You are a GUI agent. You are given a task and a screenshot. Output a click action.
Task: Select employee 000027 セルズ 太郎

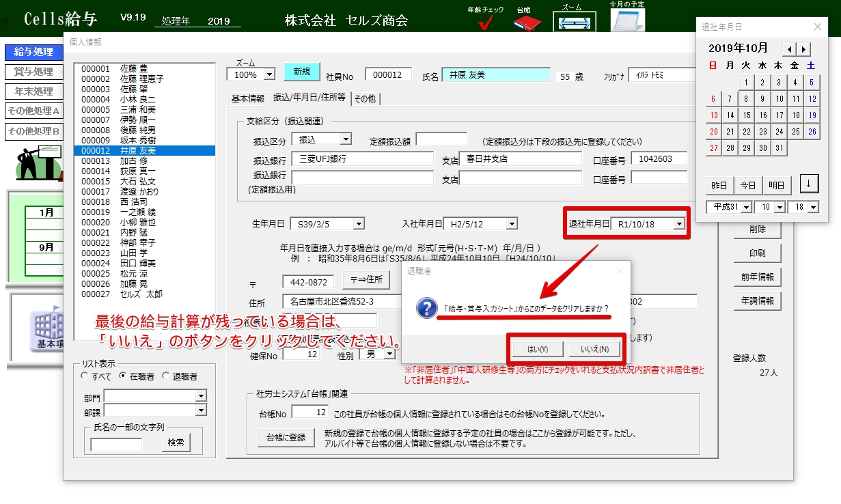(144, 294)
